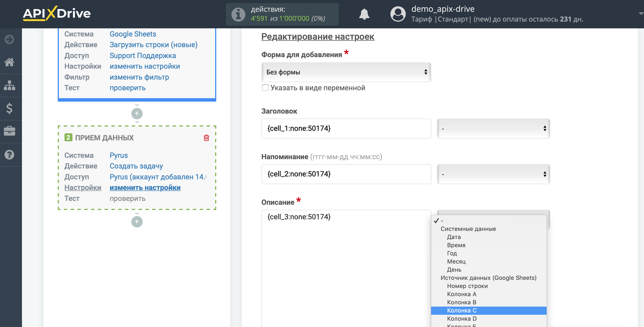
Task: Go to the home dashboard icon
Action: [10, 62]
